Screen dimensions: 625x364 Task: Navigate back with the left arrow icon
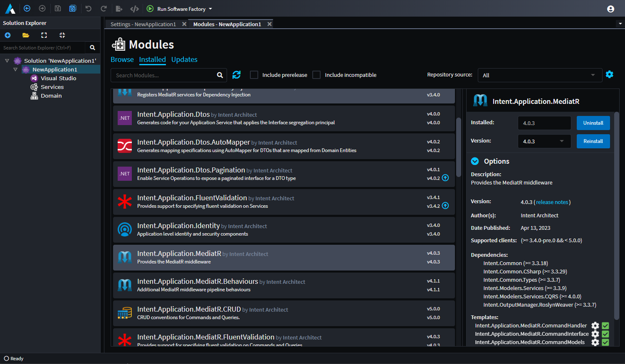coord(27,8)
